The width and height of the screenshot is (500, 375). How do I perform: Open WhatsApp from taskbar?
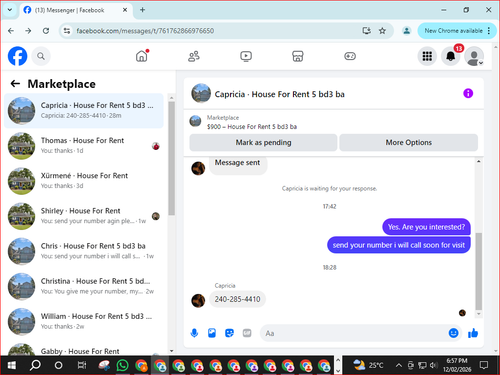pyautogui.click(x=122, y=365)
